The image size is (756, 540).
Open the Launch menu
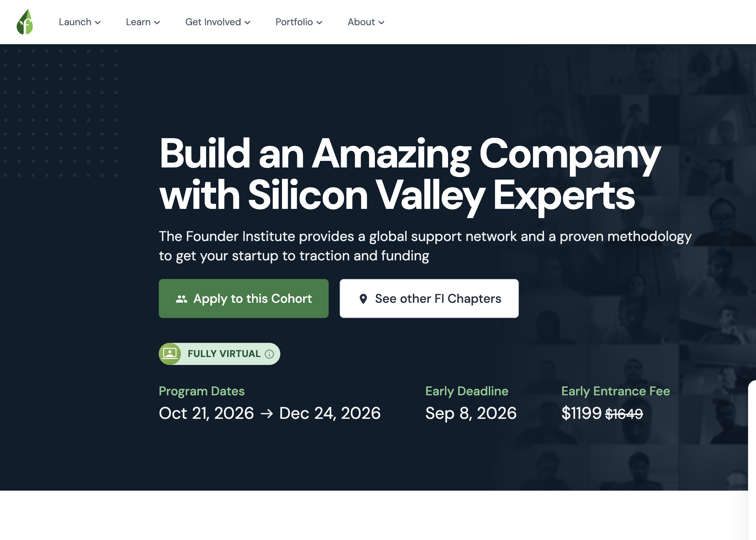80,22
